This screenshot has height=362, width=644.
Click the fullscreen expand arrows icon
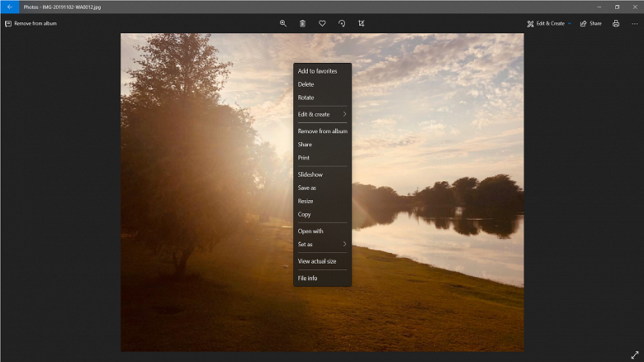coord(635,354)
